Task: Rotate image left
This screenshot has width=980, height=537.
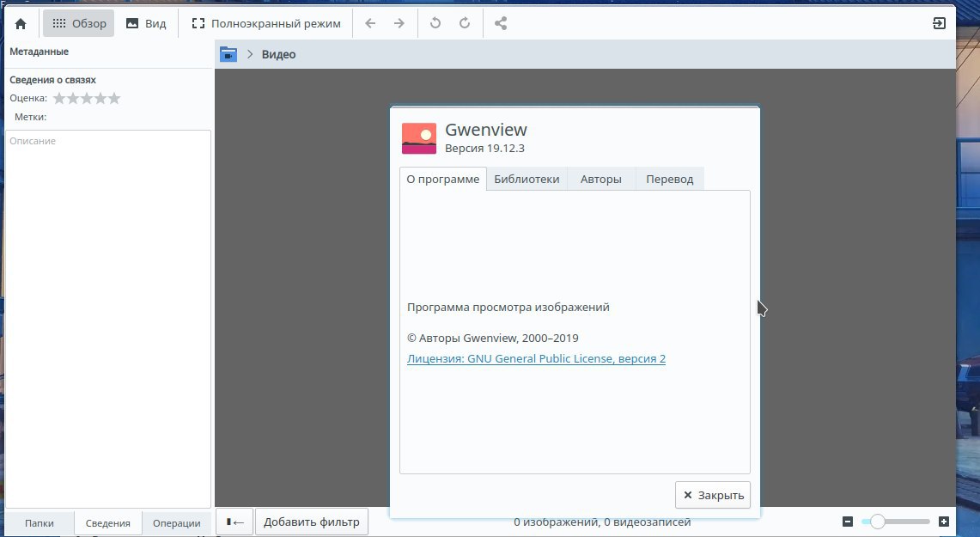Action: [x=435, y=24]
